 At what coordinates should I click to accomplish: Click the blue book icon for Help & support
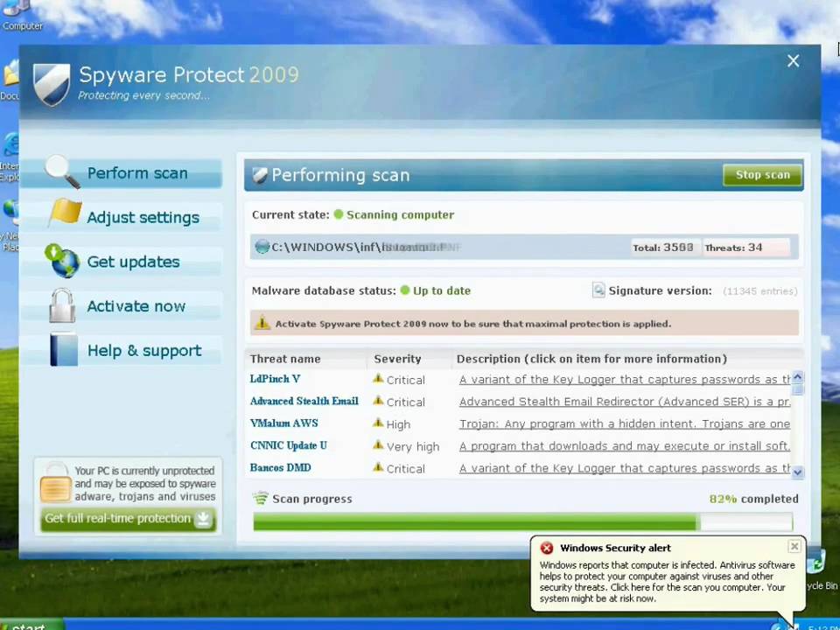(x=64, y=350)
